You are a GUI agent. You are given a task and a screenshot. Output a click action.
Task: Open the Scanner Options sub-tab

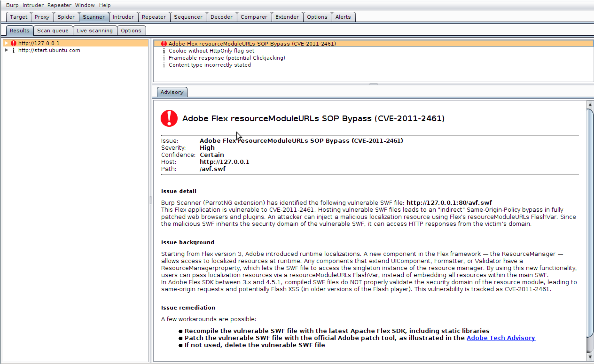[131, 31]
